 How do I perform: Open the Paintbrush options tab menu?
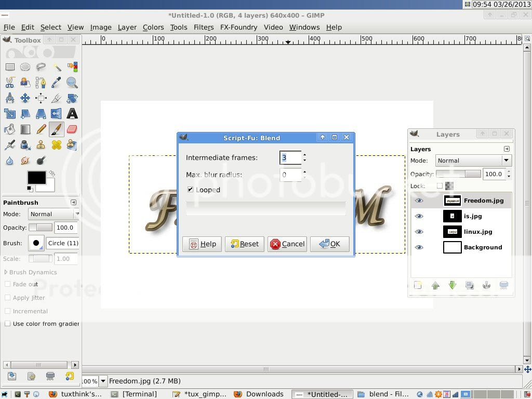coord(73,203)
